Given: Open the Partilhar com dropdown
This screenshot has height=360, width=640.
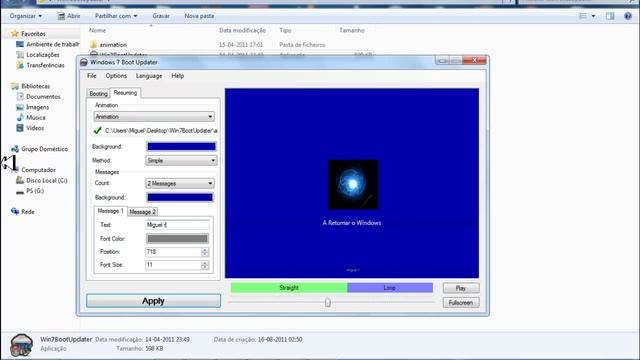Looking at the screenshot, I should pyautogui.click(x=116, y=16).
